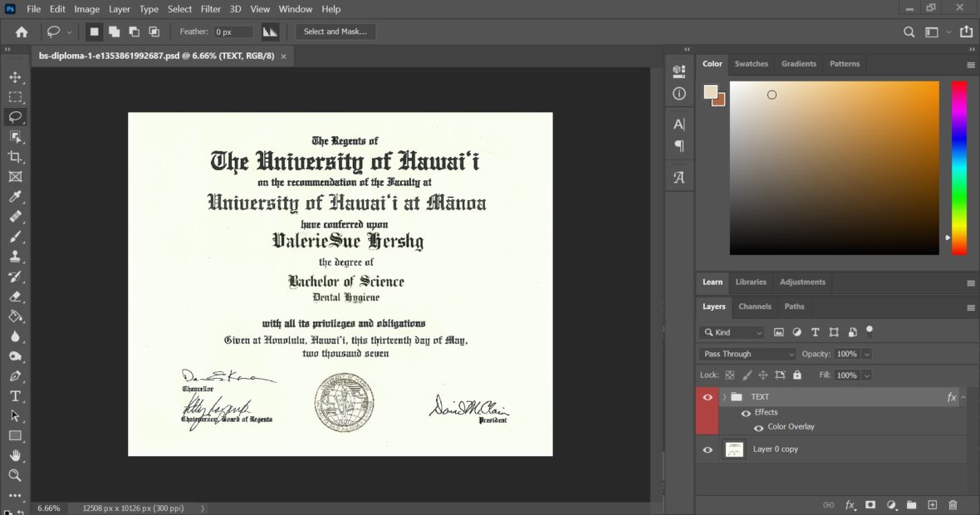Select the Pen tool
This screenshot has width=980, height=515.
15,376
